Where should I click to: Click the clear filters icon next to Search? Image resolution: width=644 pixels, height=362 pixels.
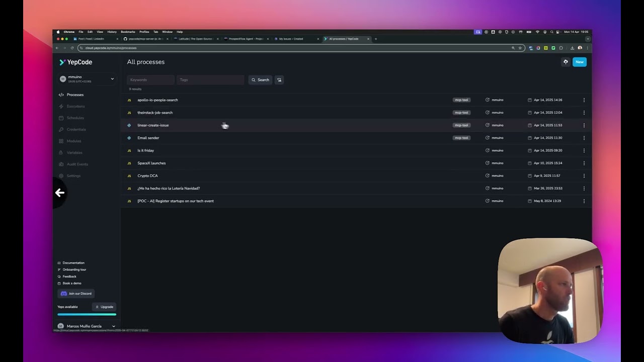click(x=279, y=80)
